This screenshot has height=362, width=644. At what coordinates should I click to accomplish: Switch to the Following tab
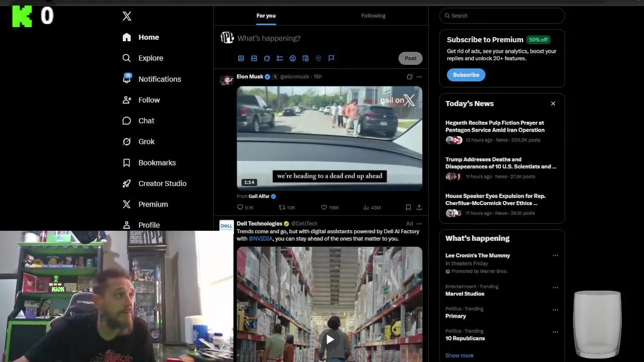pos(373,16)
